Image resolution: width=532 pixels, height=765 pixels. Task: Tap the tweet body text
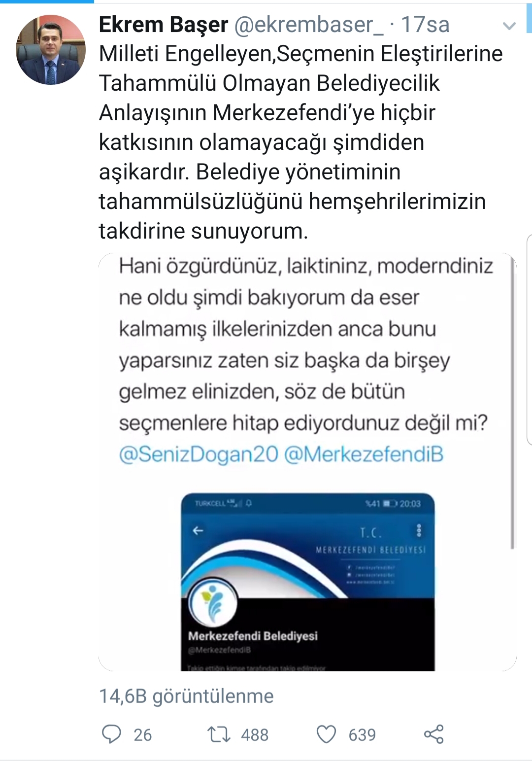[300, 142]
